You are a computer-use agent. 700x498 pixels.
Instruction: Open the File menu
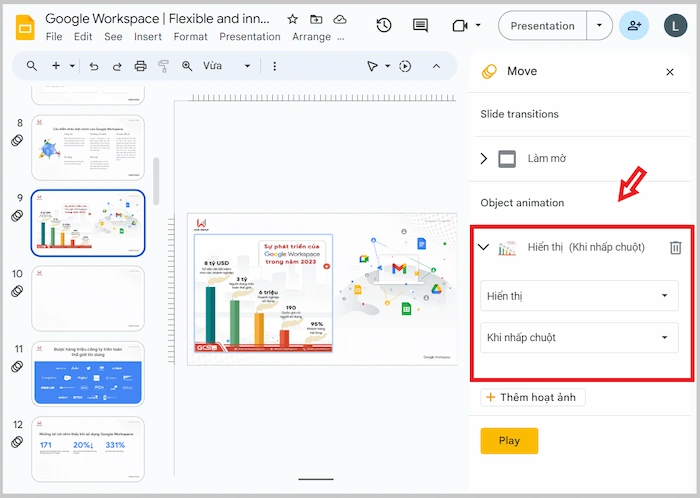tap(54, 37)
